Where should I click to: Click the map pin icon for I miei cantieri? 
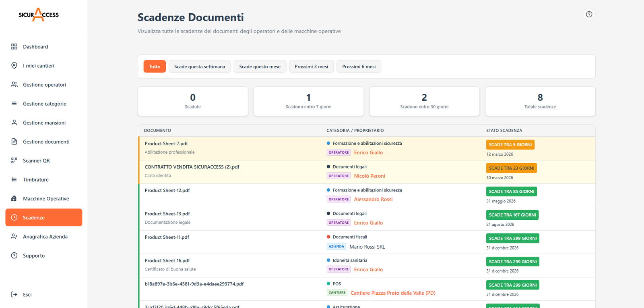(x=14, y=66)
